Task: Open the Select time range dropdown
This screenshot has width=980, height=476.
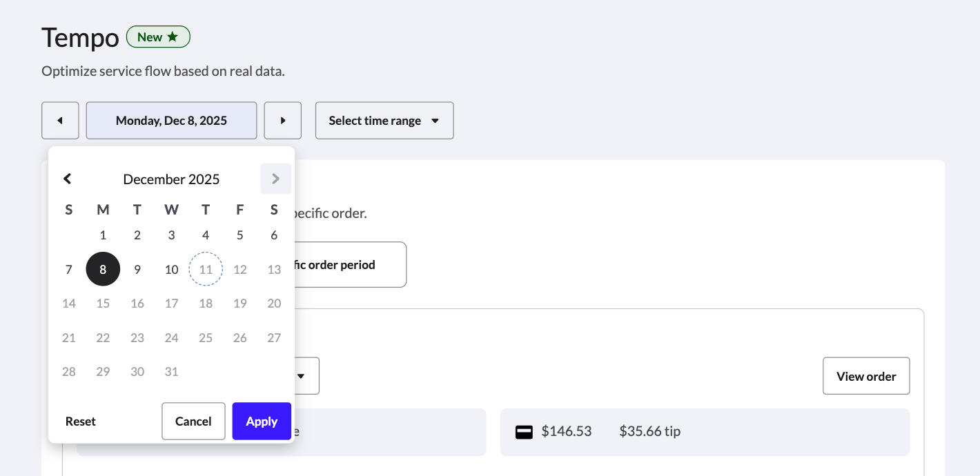Action: click(x=384, y=121)
